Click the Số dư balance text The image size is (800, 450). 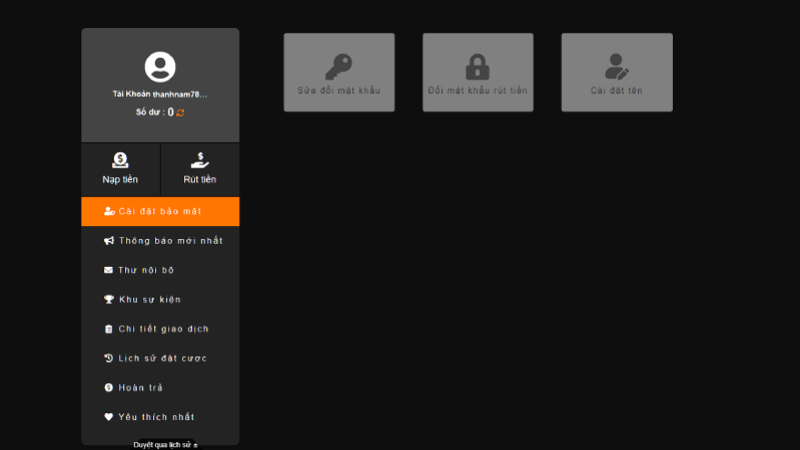tap(154, 113)
